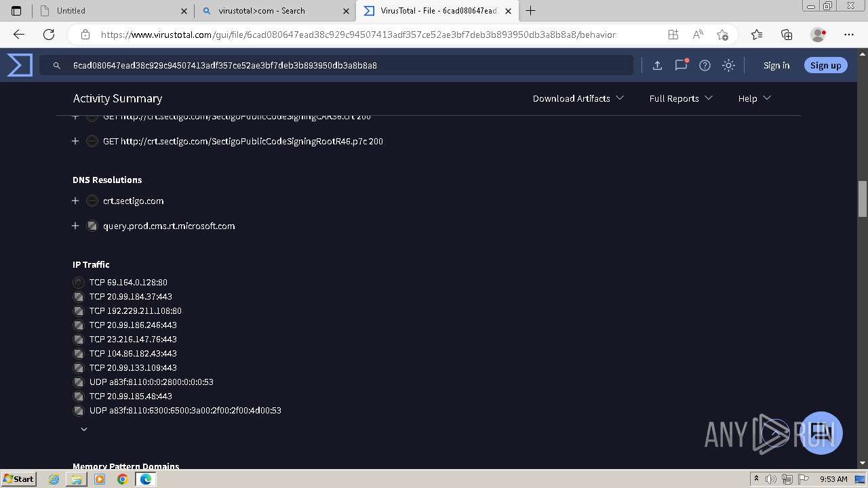Switch to the virustotal>com - Search tab

click(x=274, y=11)
